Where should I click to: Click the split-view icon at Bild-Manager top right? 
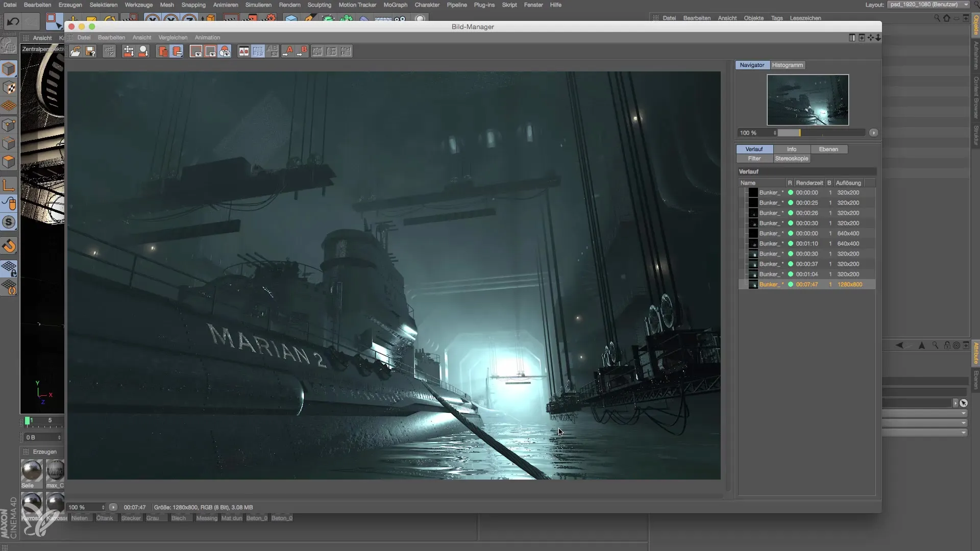coord(852,38)
